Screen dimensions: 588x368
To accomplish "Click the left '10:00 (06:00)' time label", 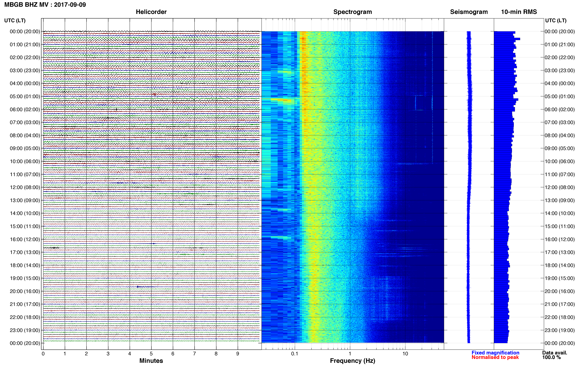I will tap(25, 161).
